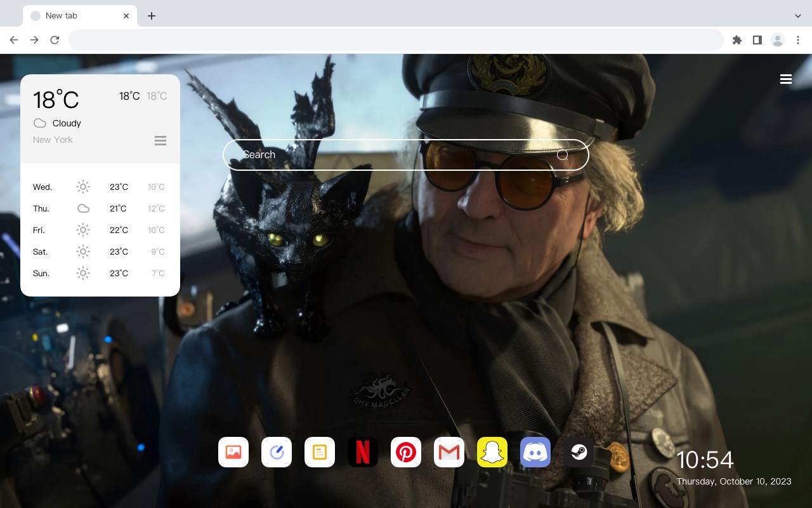812x508 pixels.
Task: Open the Gmail shortcut
Action: pos(449,452)
